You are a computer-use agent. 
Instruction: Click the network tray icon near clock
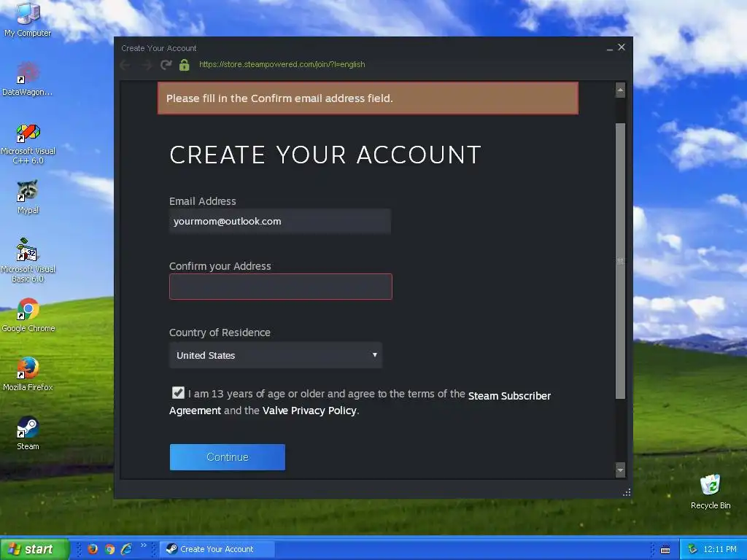(x=693, y=549)
